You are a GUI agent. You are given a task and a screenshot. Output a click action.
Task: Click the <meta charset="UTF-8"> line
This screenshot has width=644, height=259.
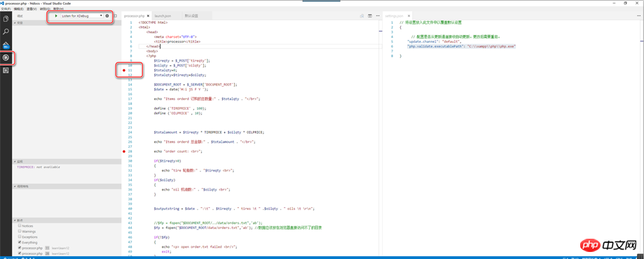pos(175,36)
